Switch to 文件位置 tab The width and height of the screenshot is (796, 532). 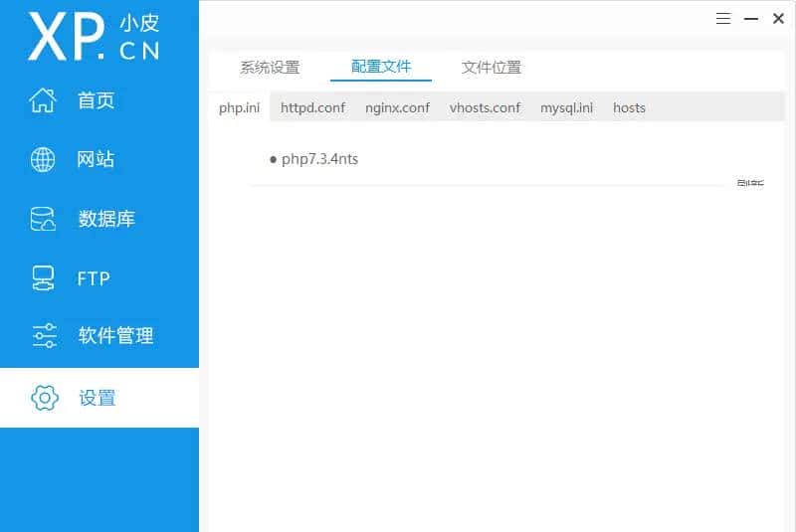click(x=491, y=67)
